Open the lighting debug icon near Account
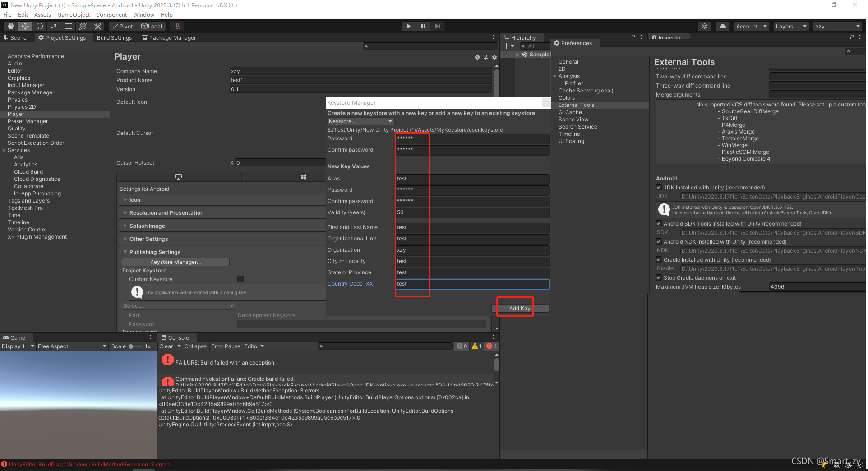Screen dimensions: 868x471 coord(705,26)
